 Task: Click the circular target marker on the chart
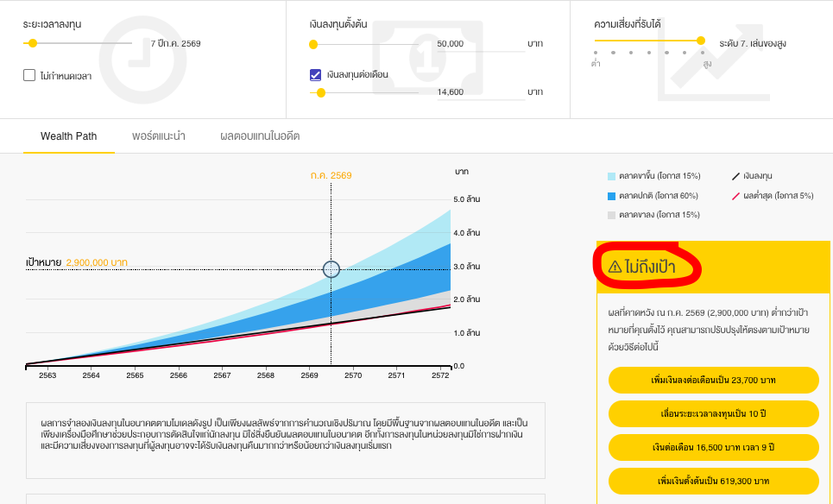[x=331, y=269]
